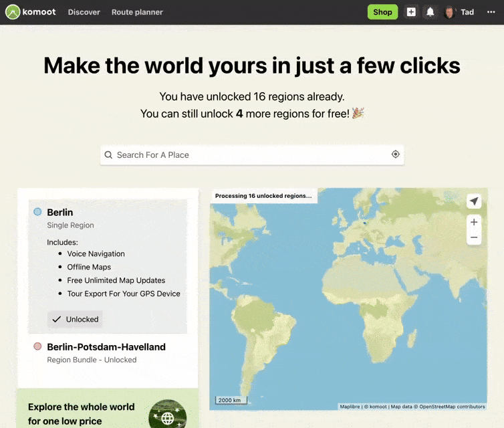
Task: Click the plus create-new icon in header
Action: (411, 12)
